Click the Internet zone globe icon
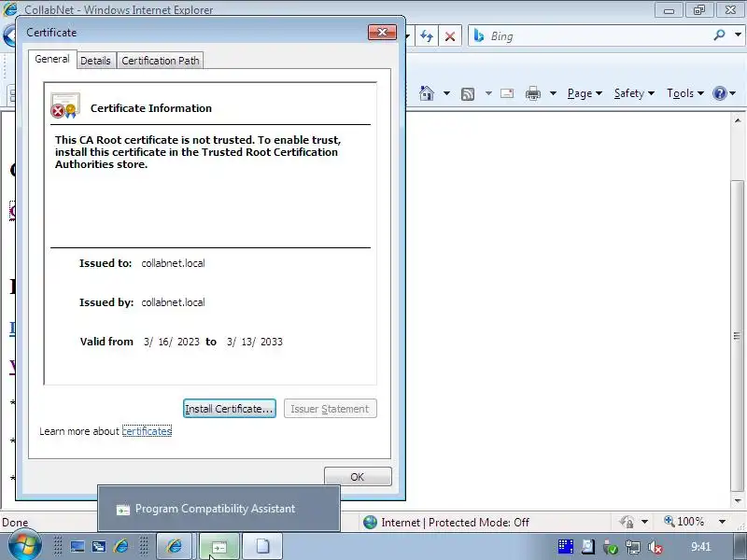Image resolution: width=747 pixels, height=560 pixels. tap(370, 523)
